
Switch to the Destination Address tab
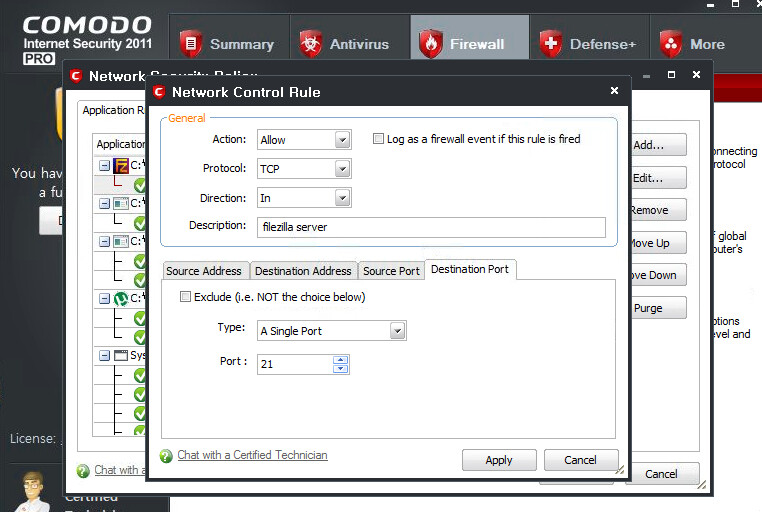[303, 271]
